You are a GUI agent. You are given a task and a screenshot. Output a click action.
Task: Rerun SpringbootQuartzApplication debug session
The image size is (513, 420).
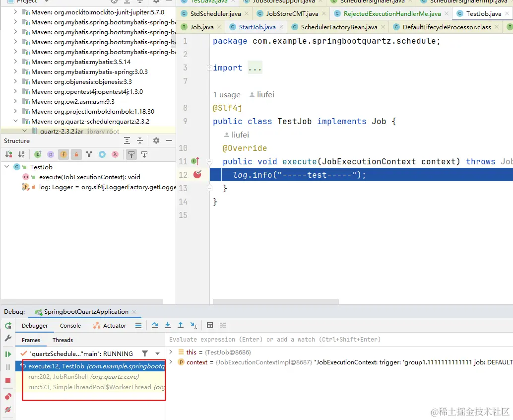[x=8, y=325]
